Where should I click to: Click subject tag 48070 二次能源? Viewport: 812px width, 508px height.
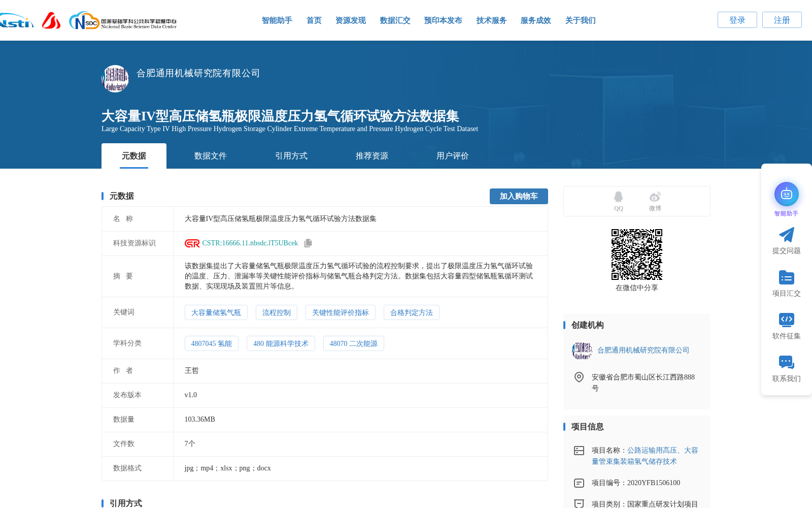coord(354,343)
